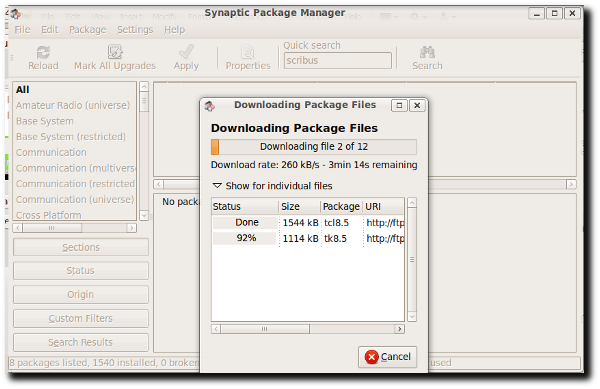This screenshot has height=389, width=600.
Task: Click the 92% progress cell
Action: (245, 238)
